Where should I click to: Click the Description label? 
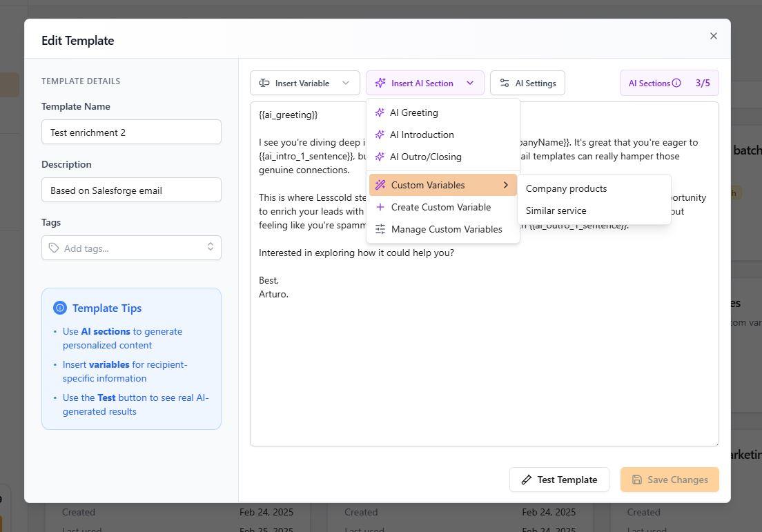click(x=66, y=164)
